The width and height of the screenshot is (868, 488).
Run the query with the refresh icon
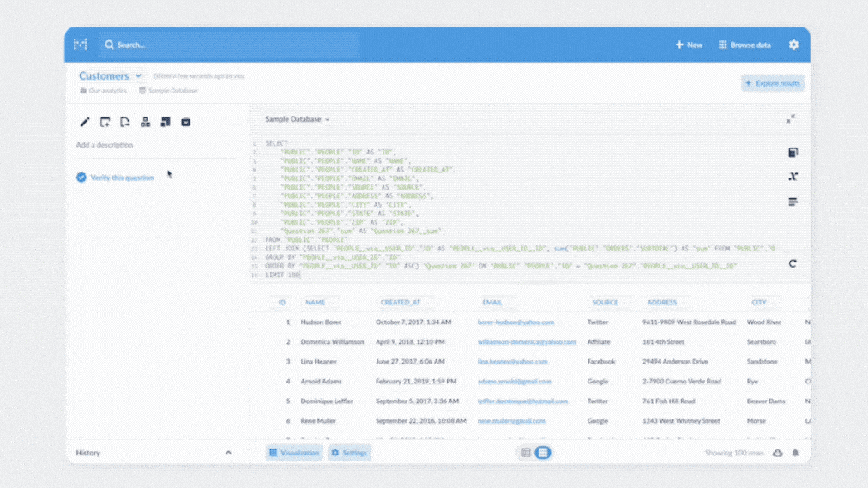(793, 263)
